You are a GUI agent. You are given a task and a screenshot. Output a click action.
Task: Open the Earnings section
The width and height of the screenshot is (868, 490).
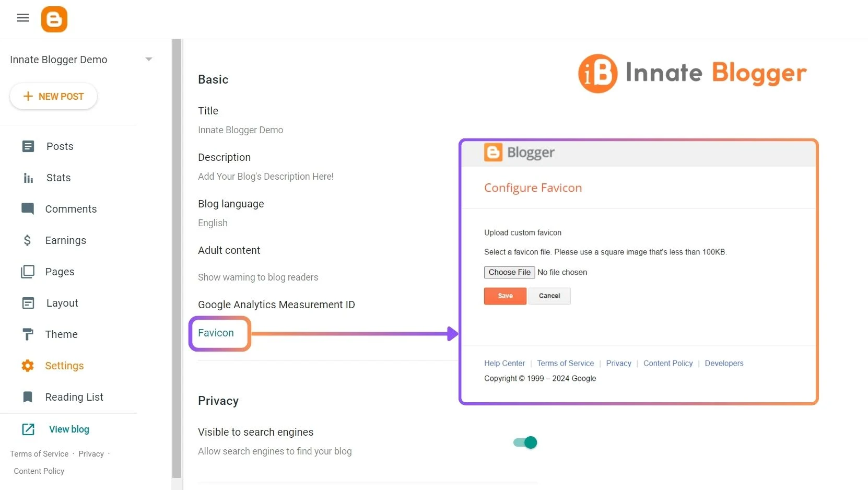(x=65, y=240)
